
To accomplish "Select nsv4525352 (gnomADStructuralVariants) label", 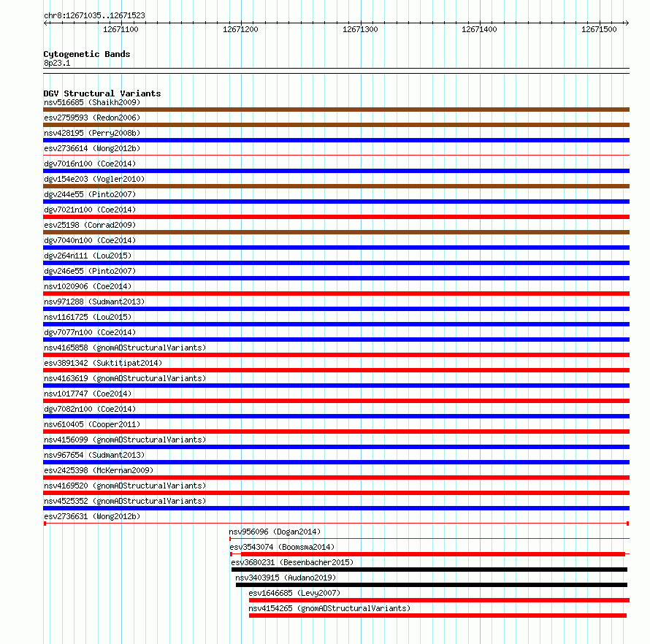I will click(125, 501).
